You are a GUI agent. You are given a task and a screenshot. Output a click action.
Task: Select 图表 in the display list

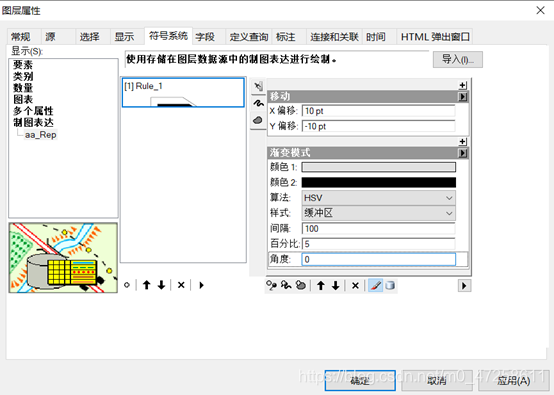point(23,100)
